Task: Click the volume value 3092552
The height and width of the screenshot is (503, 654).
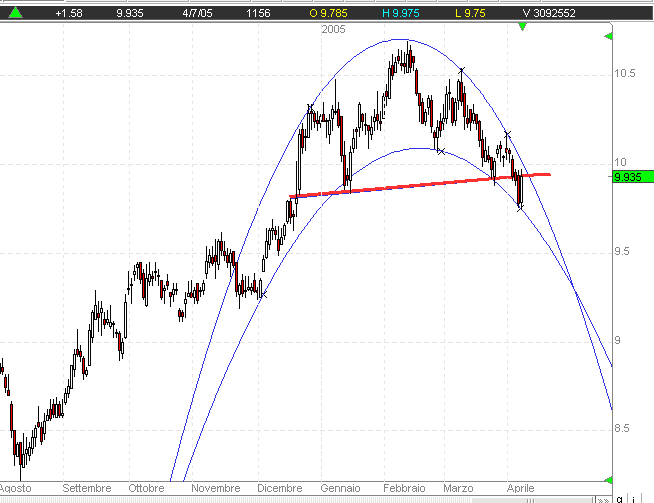Action: [x=550, y=13]
